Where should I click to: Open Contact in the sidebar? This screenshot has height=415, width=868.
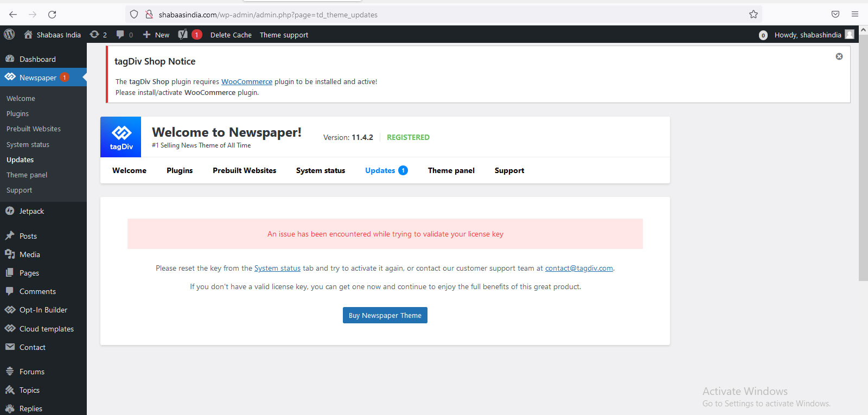pyautogui.click(x=43, y=347)
